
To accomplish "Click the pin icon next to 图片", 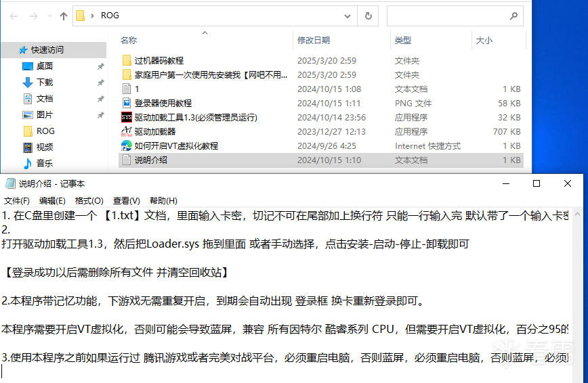I will (x=100, y=115).
